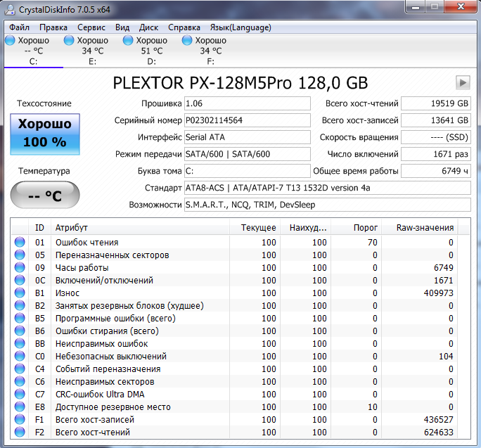481x448 pixels.
Task: Click the rotation speed field ---- (SSD)
Action: pos(436,137)
